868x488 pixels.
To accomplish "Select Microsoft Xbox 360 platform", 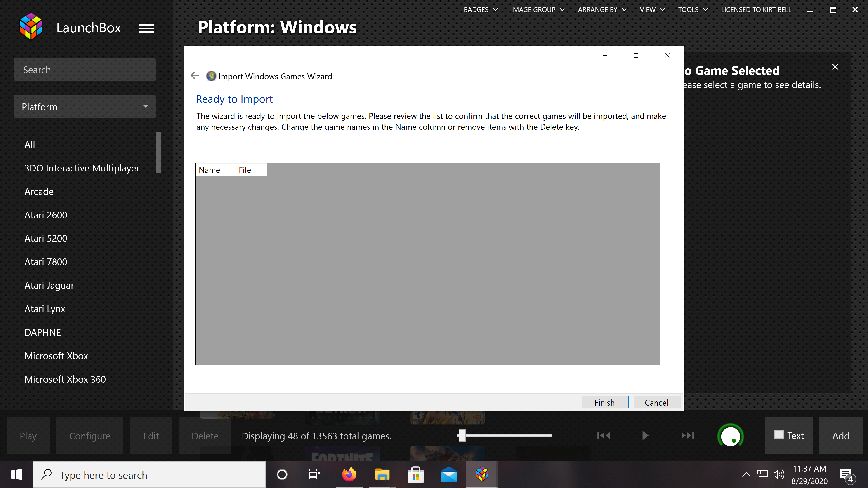I will tap(65, 379).
